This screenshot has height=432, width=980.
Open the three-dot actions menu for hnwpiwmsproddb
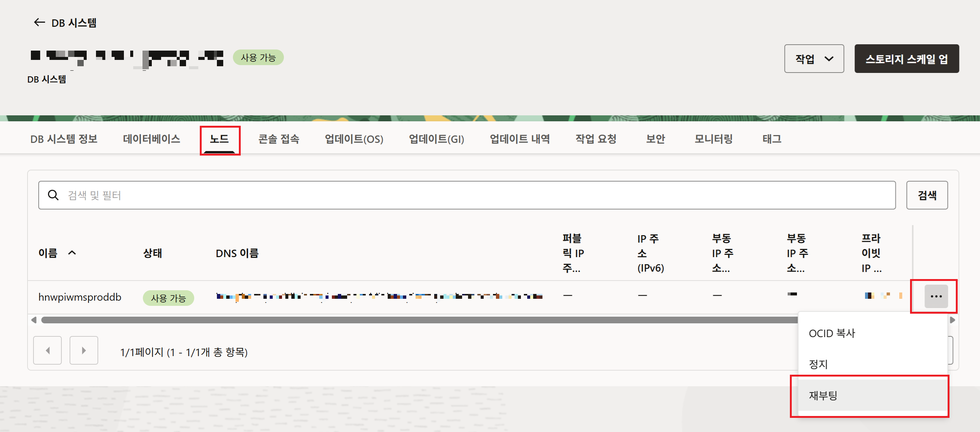point(935,296)
